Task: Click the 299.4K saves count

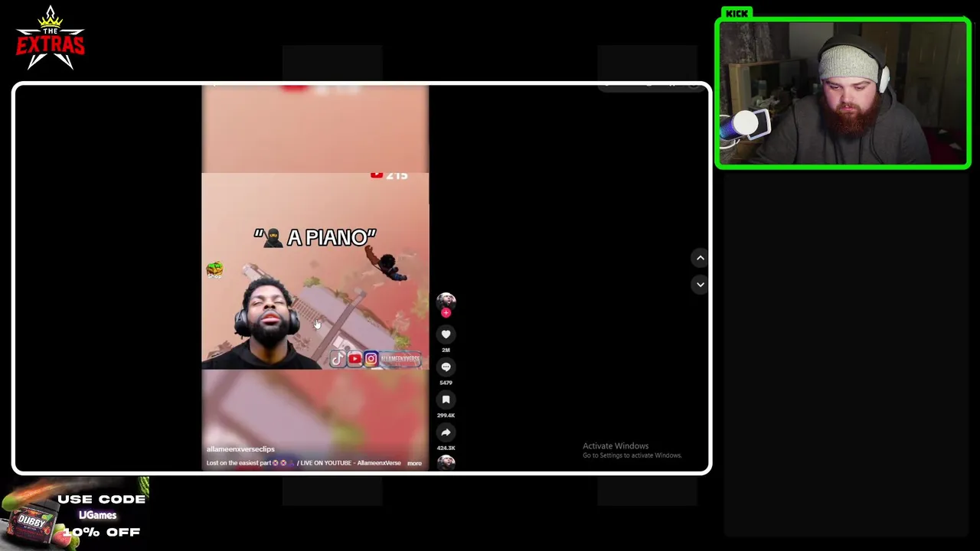Action: coord(446,416)
